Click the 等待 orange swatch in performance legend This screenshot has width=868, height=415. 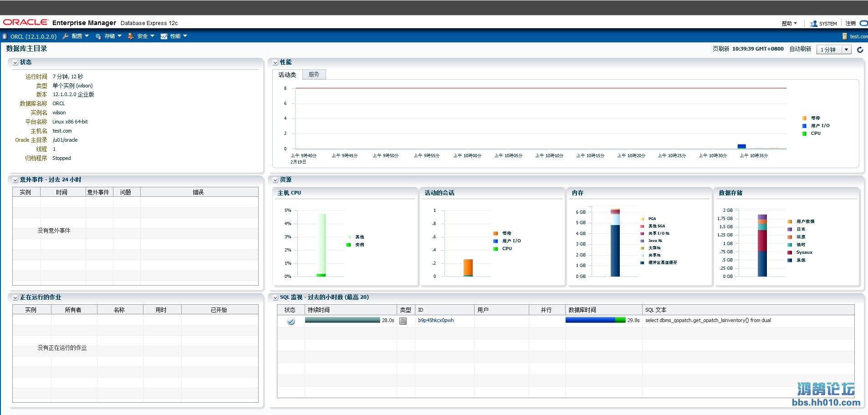(x=804, y=118)
